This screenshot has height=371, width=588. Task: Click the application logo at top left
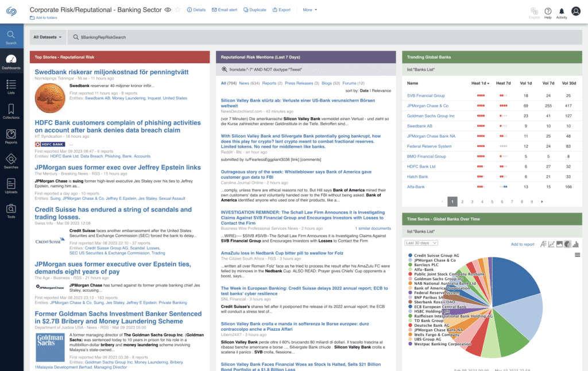coord(11,11)
